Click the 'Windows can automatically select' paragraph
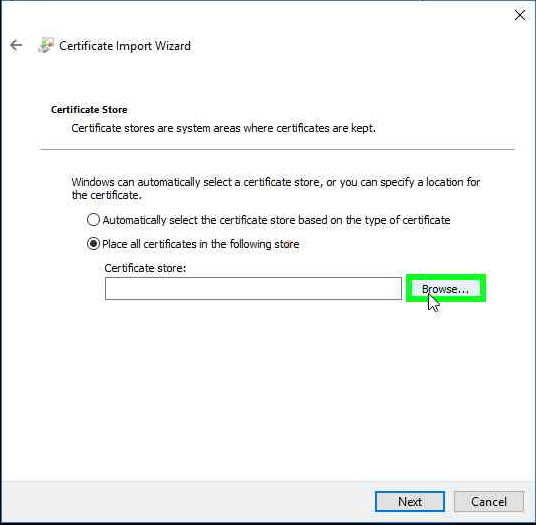Viewport: 536px width, 525px height. pos(276,188)
